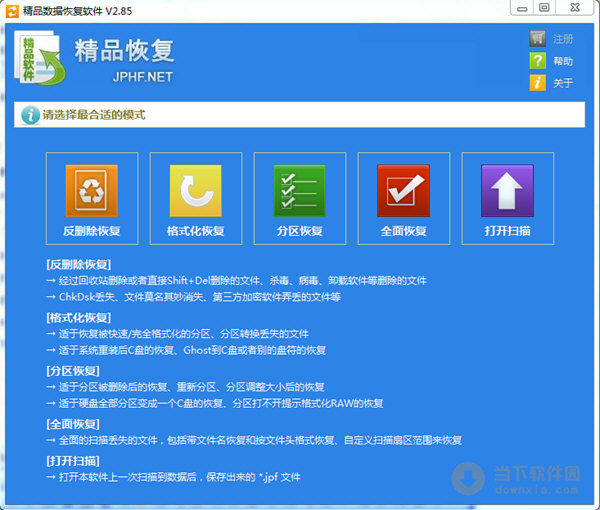Minimize the window

pos(522,8)
